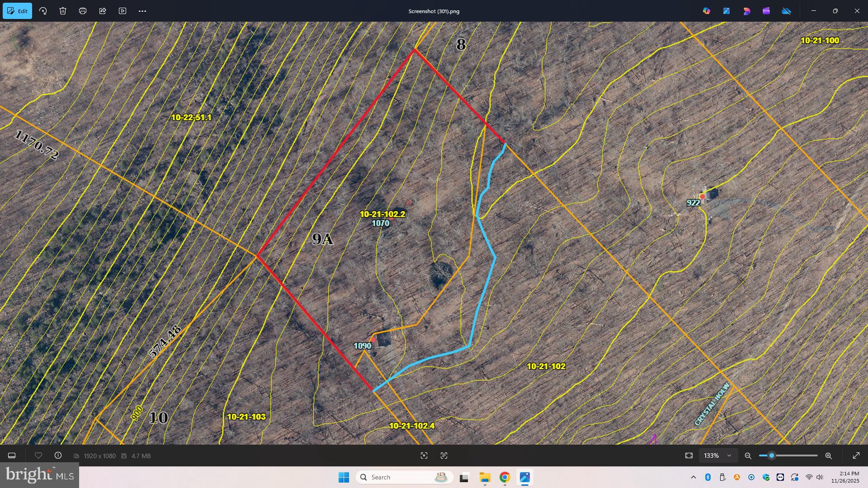Add image to favorites with heart

(x=38, y=455)
